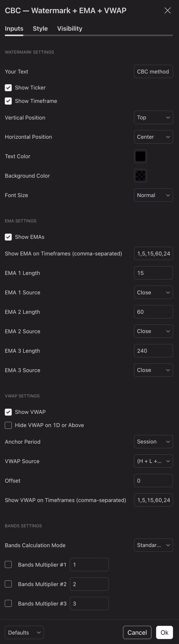Image resolution: width=179 pixels, height=644 pixels.
Task: Focus the EMA 1 Length field
Action: [153, 273]
